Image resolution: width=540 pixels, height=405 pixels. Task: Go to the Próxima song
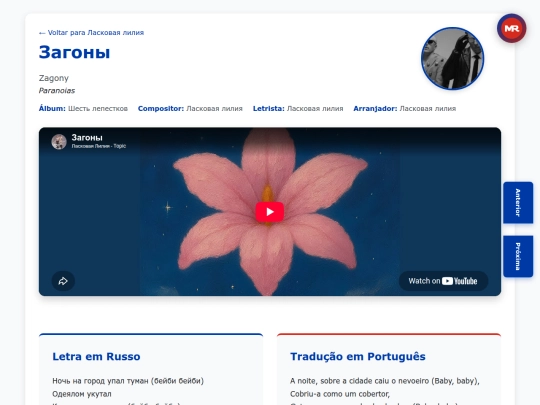tap(518, 256)
